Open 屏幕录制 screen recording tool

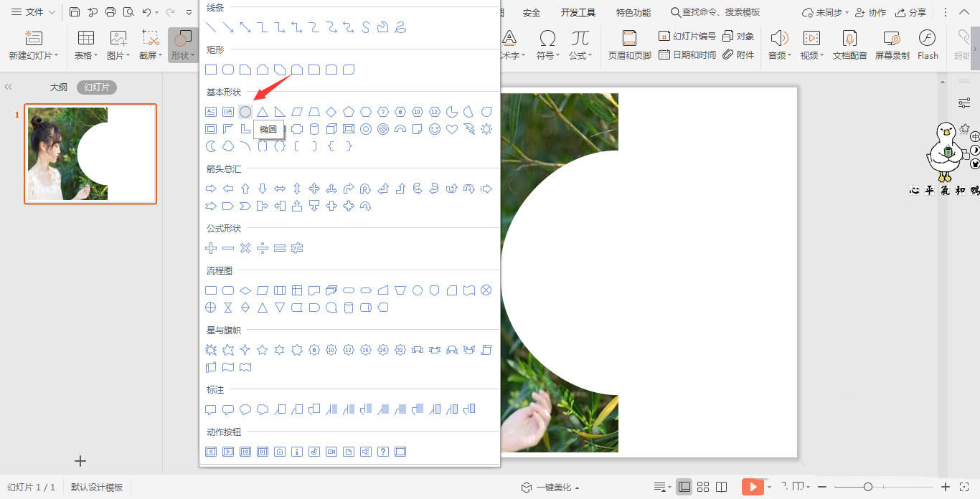[x=892, y=44]
